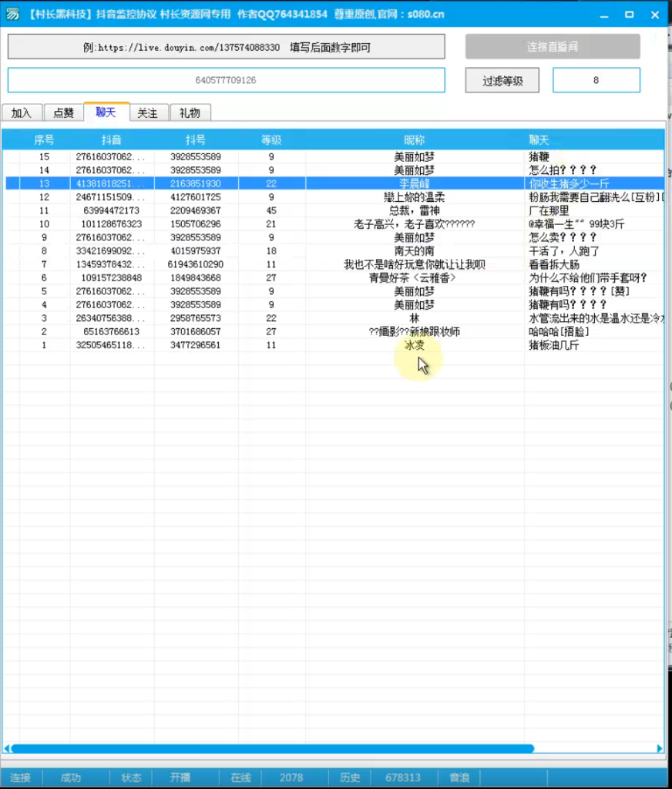Select chat 猪鞭有吗？？？？[赞]
This screenshot has width=672, height=789.
pyautogui.click(x=579, y=291)
